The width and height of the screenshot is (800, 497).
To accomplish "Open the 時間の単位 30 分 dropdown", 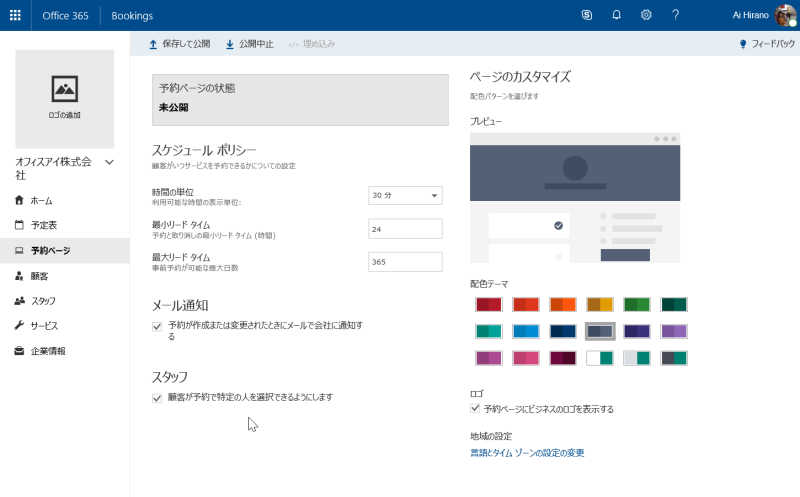I will [x=405, y=195].
